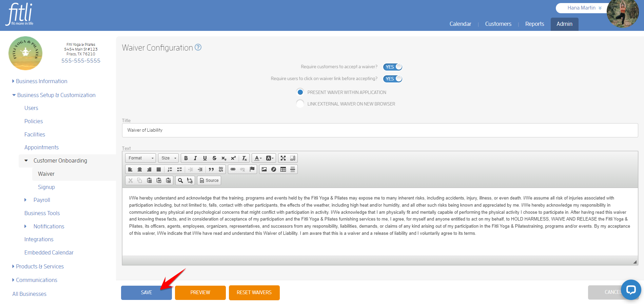
Task: Paste as plain text
Action: 159,180
